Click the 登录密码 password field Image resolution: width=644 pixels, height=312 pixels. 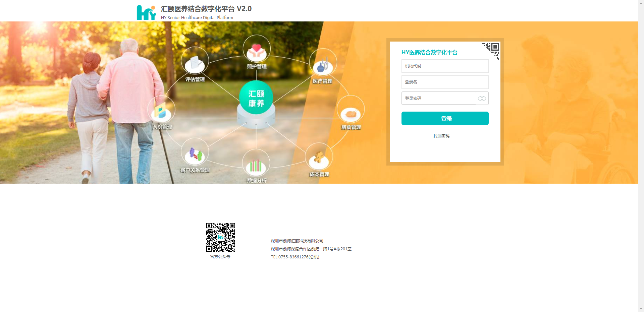coord(439,99)
